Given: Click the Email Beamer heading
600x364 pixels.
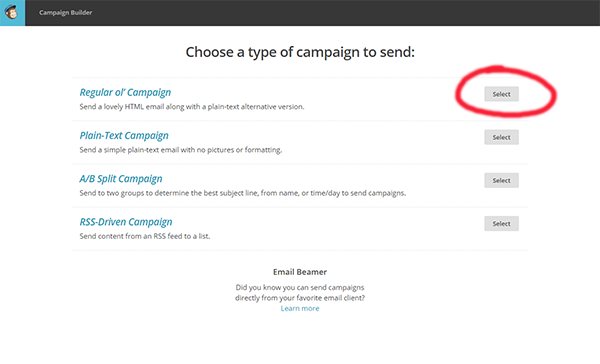Looking at the screenshot, I should click(x=300, y=272).
